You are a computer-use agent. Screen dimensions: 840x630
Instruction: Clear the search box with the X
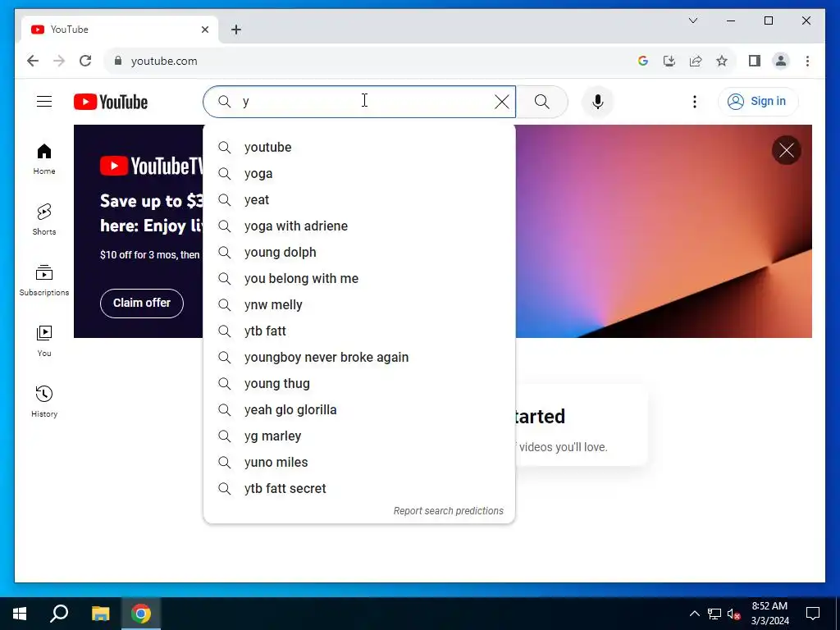click(502, 102)
